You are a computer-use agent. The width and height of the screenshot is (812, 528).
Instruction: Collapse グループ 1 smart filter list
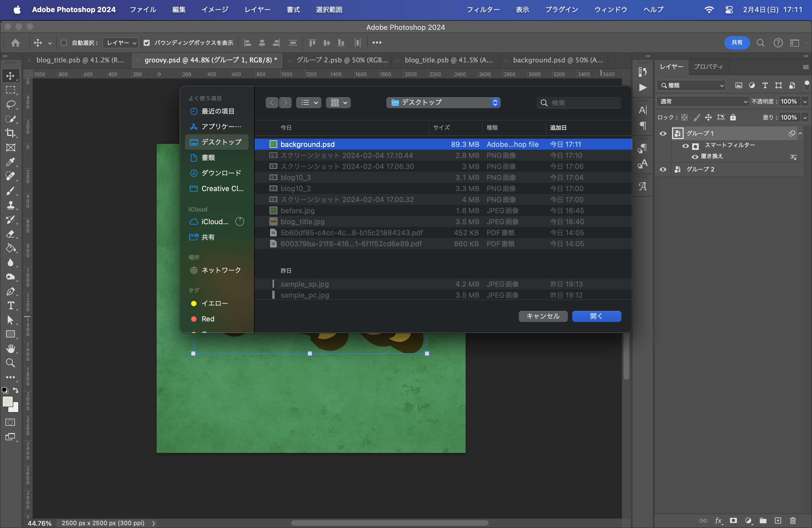click(x=800, y=133)
